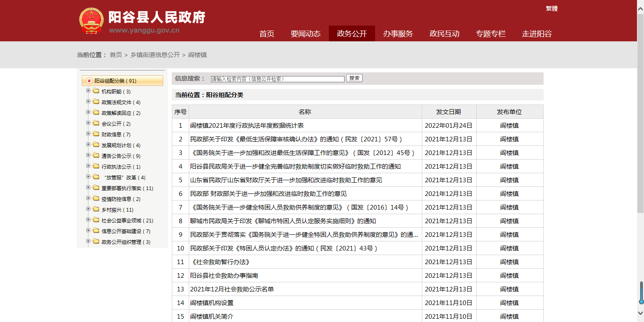
Task: Open the 阎楼镇机构设置 entry
Action: [x=212, y=303]
